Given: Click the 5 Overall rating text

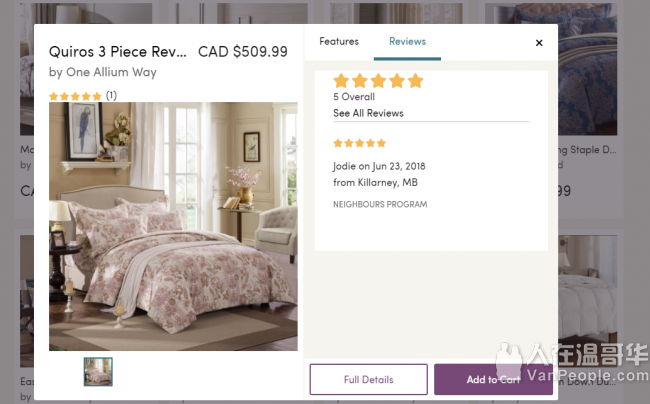Looking at the screenshot, I should [354, 98].
